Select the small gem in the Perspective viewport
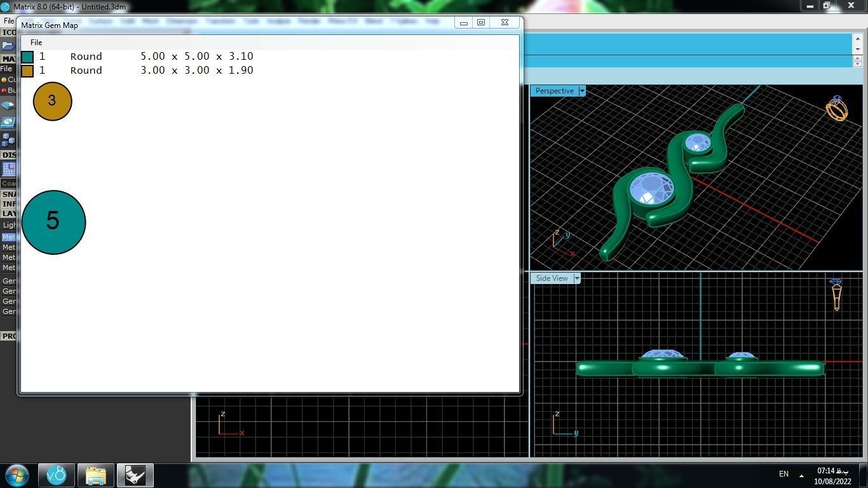This screenshot has height=488, width=868. (697, 142)
